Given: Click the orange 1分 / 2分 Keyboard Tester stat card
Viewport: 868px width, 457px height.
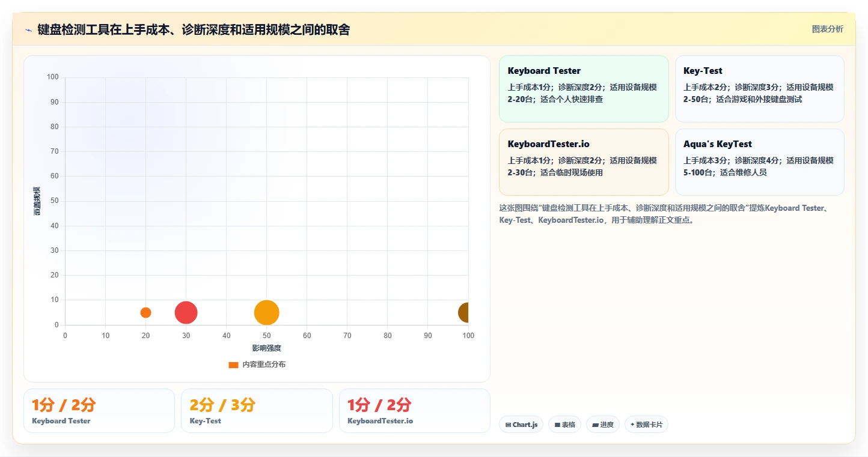Looking at the screenshot, I should (99, 411).
